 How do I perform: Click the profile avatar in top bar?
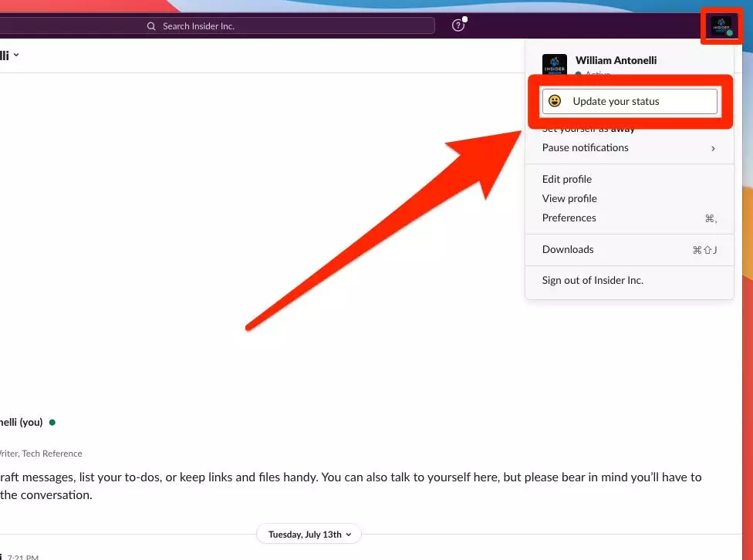(721, 26)
